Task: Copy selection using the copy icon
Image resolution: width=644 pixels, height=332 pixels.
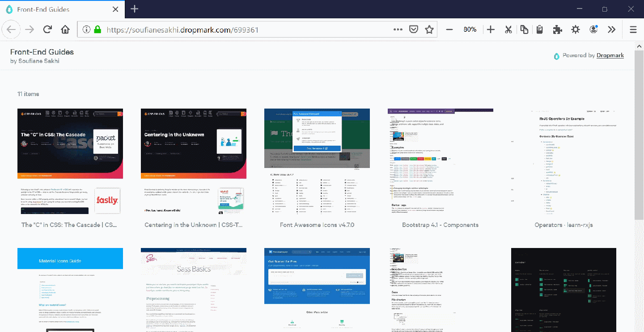Action: coord(524,29)
